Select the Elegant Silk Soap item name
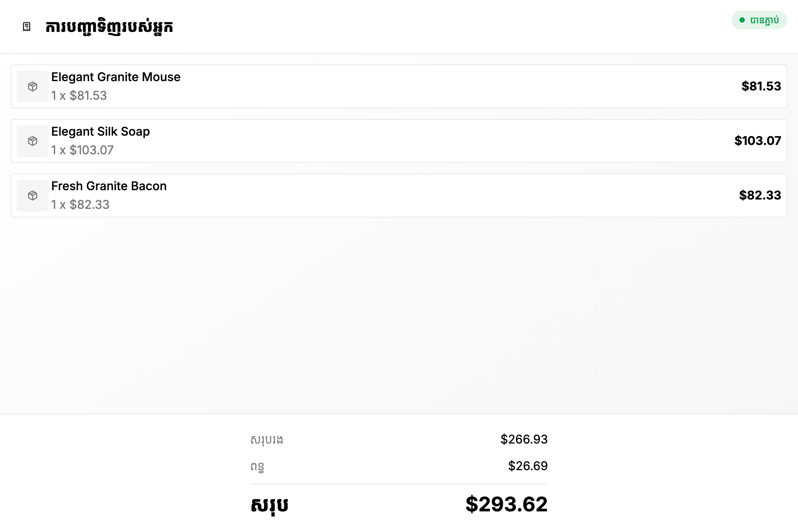 (x=100, y=132)
